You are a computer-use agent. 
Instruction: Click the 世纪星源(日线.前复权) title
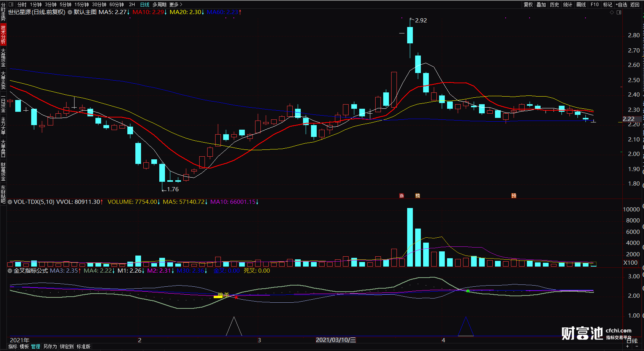[x=37, y=12]
